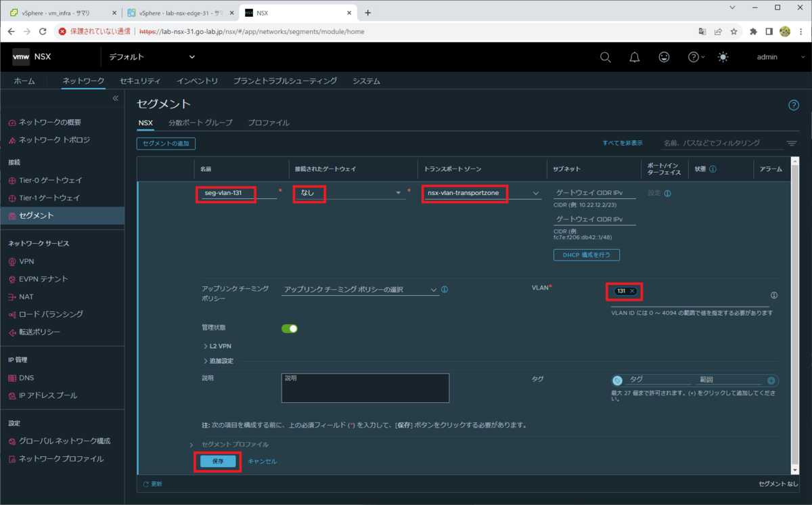This screenshot has height=505, width=812.
Task: Click the feedback smiley icon
Action: tap(664, 57)
